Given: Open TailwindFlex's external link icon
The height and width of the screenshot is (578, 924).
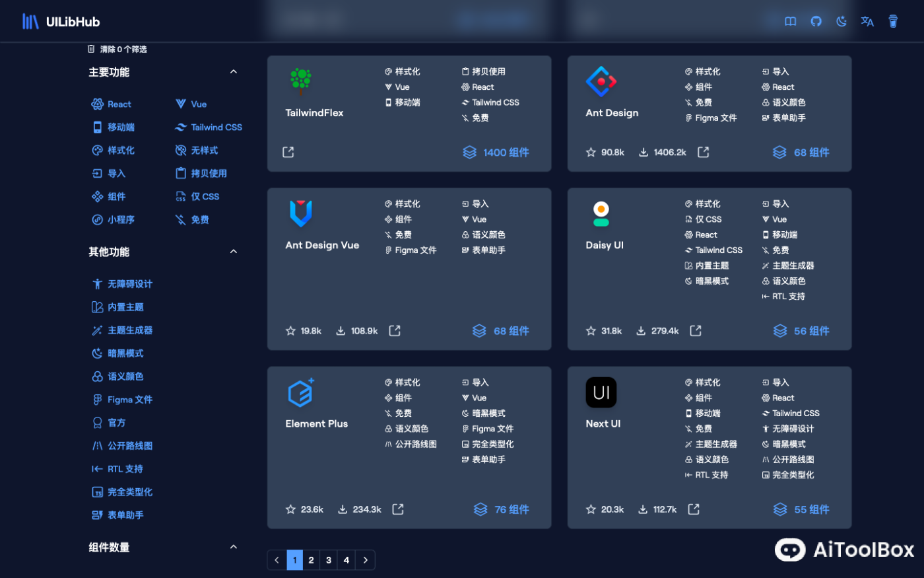Looking at the screenshot, I should click(288, 151).
